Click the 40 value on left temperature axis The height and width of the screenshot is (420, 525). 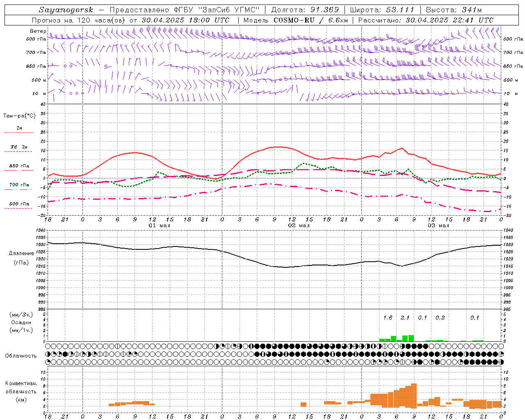[x=43, y=104]
